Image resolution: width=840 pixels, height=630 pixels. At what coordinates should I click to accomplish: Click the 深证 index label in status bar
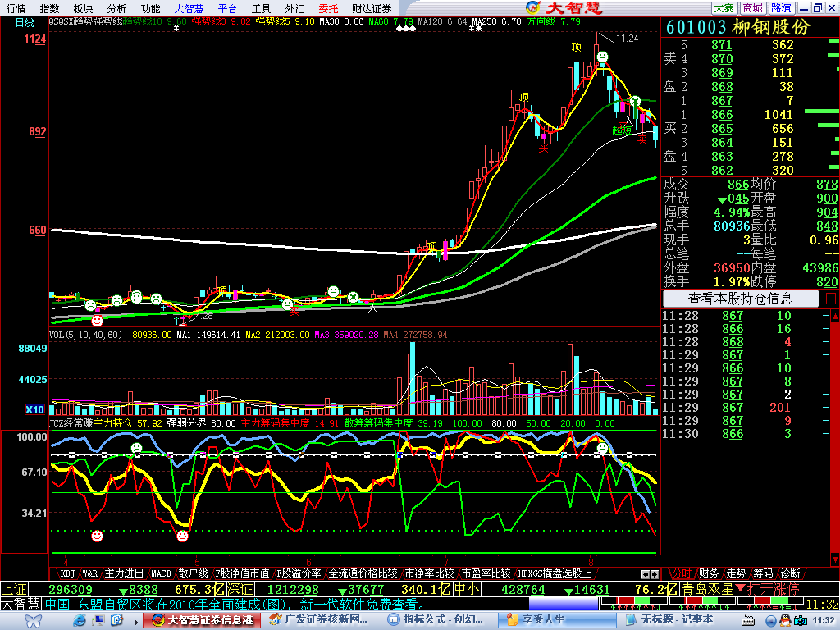pyautogui.click(x=240, y=589)
